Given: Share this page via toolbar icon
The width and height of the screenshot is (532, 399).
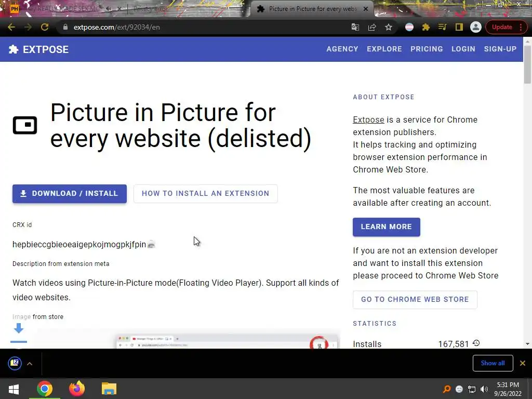Looking at the screenshot, I should click(372, 27).
